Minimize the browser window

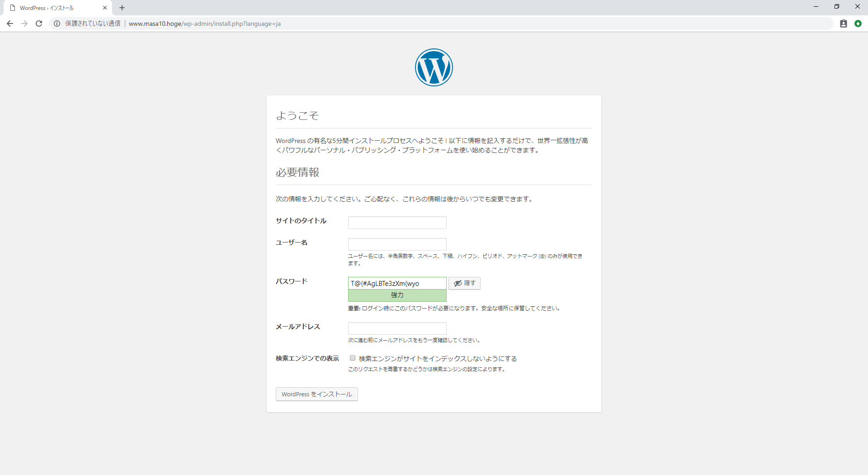[816, 7]
